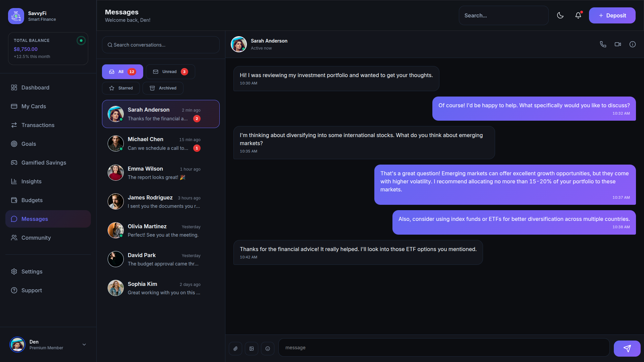Open the Insights section

[31, 181]
